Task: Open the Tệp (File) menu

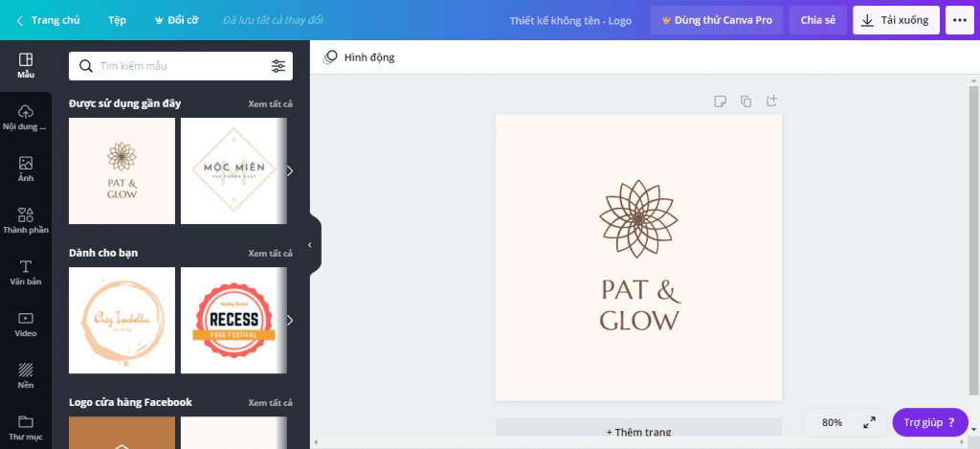Action: 117,20
